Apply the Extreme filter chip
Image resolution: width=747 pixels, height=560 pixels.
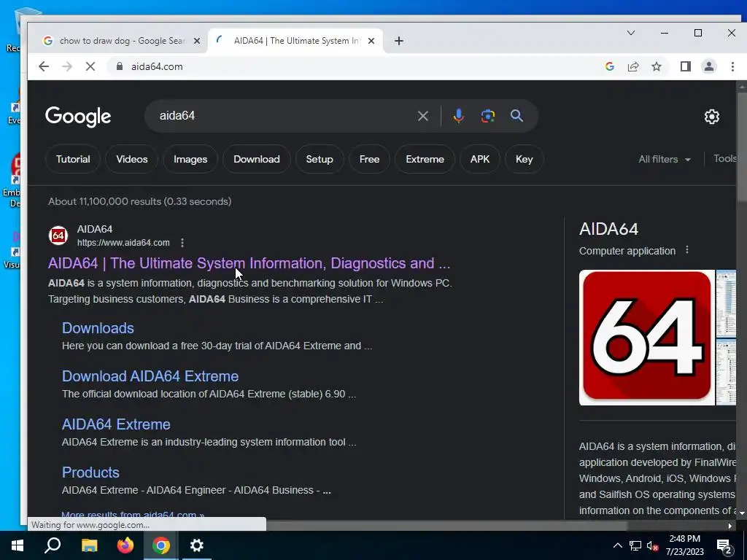coord(425,159)
